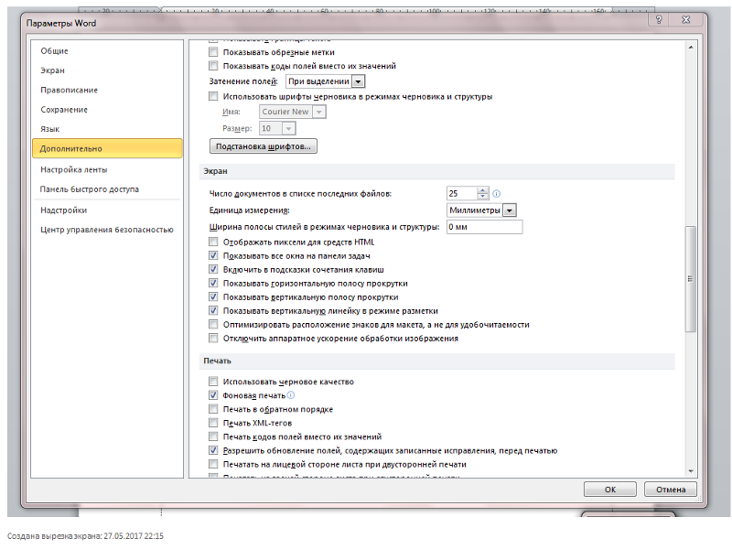Click the options scrollbar up arrow
Image resolution: width=732 pixels, height=560 pixels.
tap(691, 48)
